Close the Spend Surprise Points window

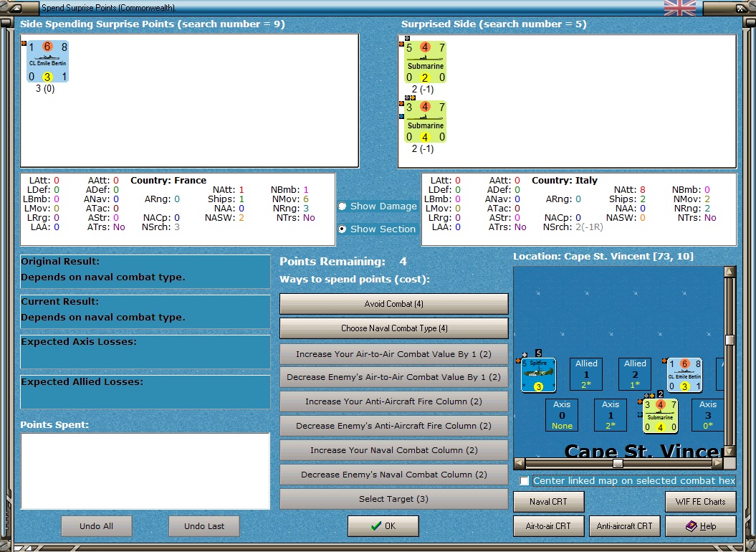pyautogui.click(x=740, y=8)
